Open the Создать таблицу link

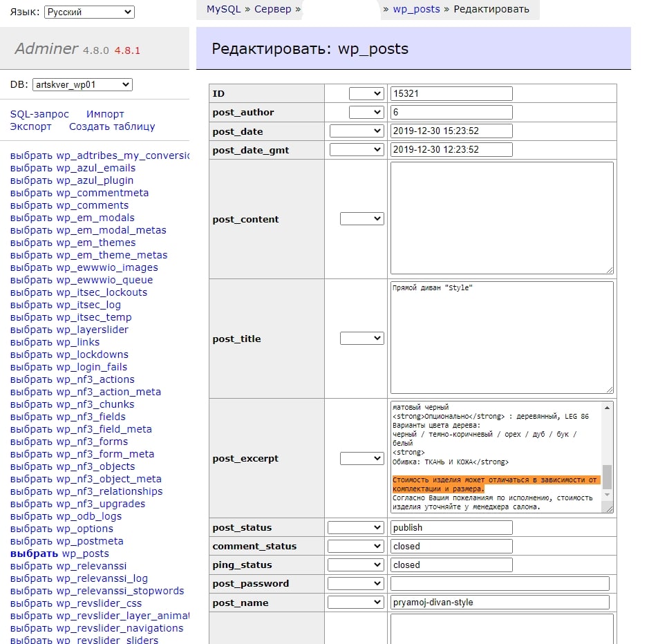(112, 126)
